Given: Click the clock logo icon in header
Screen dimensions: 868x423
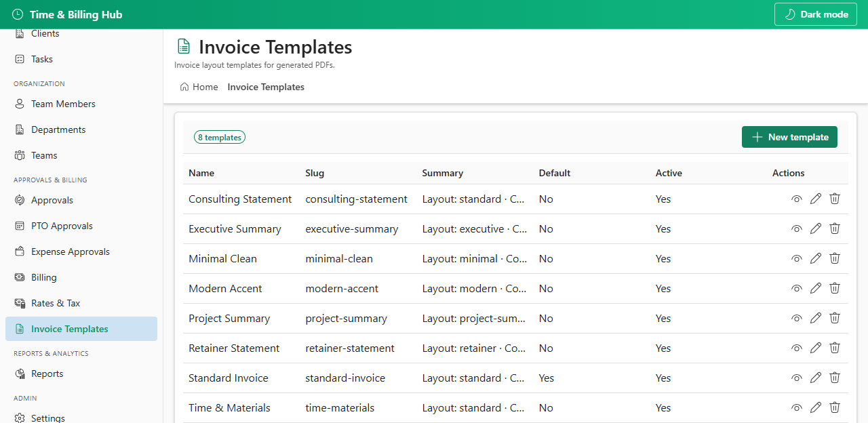Looking at the screenshot, I should 18,14.
